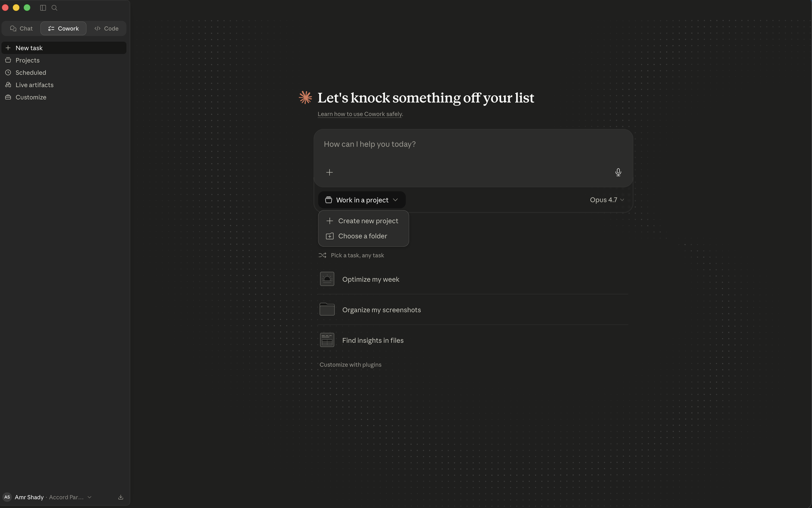Click the Create new project plus icon
Image resolution: width=812 pixels, height=508 pixels.
(x=330, y=221)
